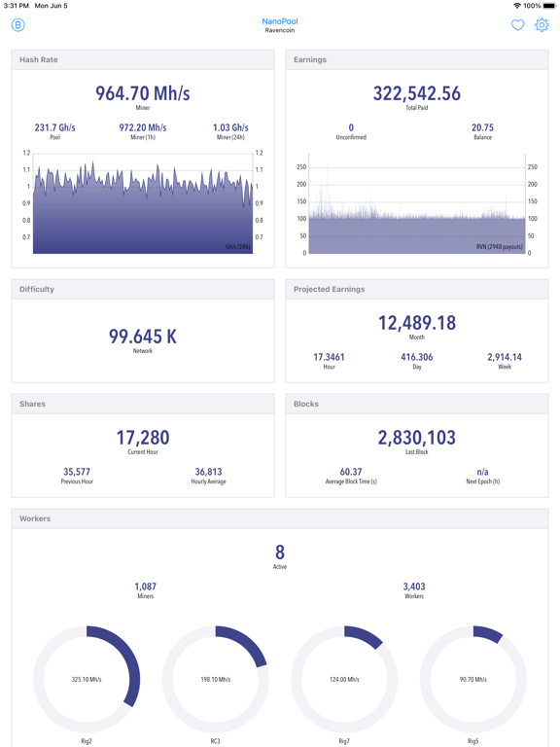Tap the heart favorite icon
This screenshot has width=560, height=747.
coord(517,24)
